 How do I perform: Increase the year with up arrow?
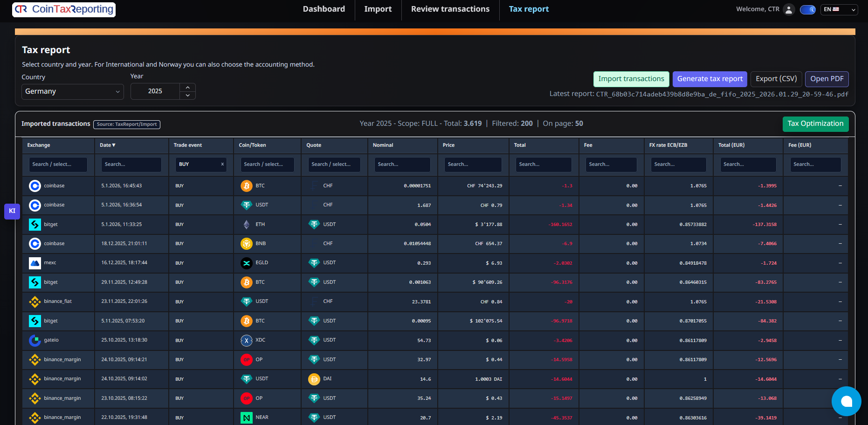[x=187, y=87]
